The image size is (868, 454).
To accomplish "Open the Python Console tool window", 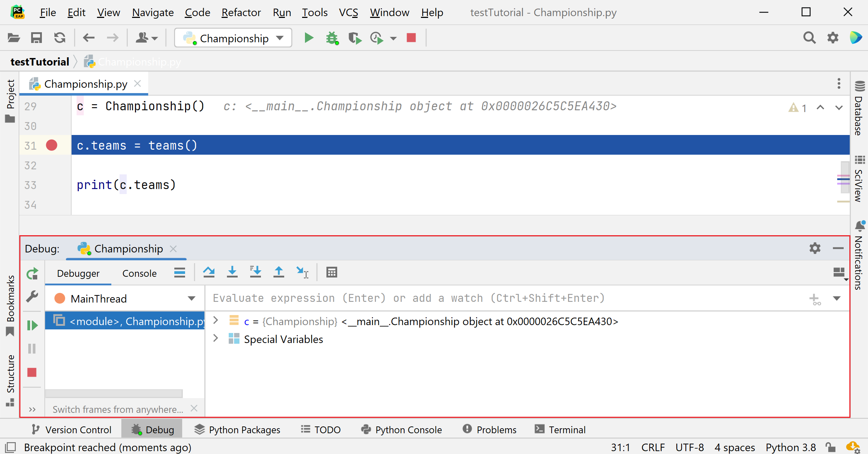I will (x=402, y=429).
